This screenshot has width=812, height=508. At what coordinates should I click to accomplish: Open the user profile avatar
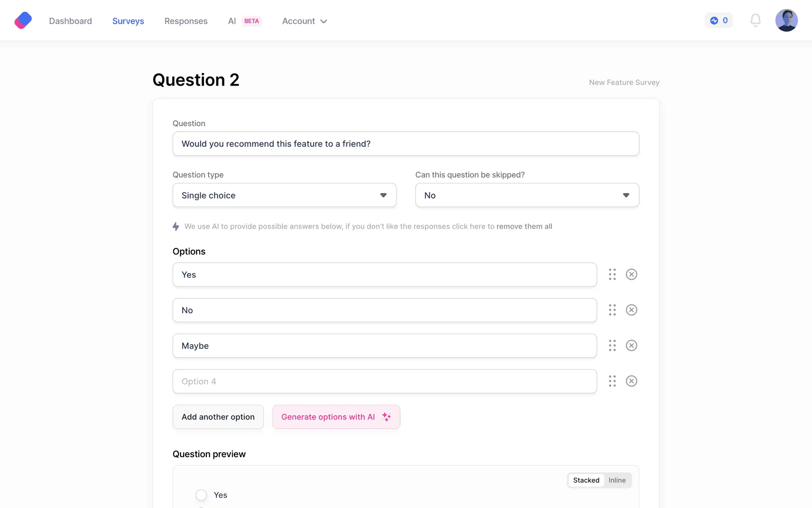tap(786, 20)
